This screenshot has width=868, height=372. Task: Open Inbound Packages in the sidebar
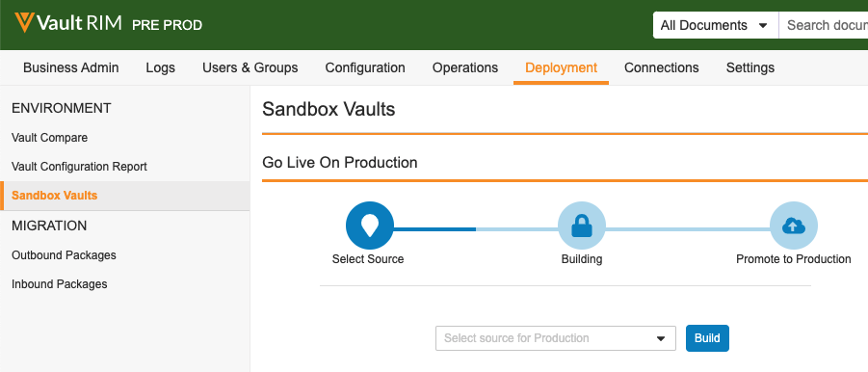(59, 284)
